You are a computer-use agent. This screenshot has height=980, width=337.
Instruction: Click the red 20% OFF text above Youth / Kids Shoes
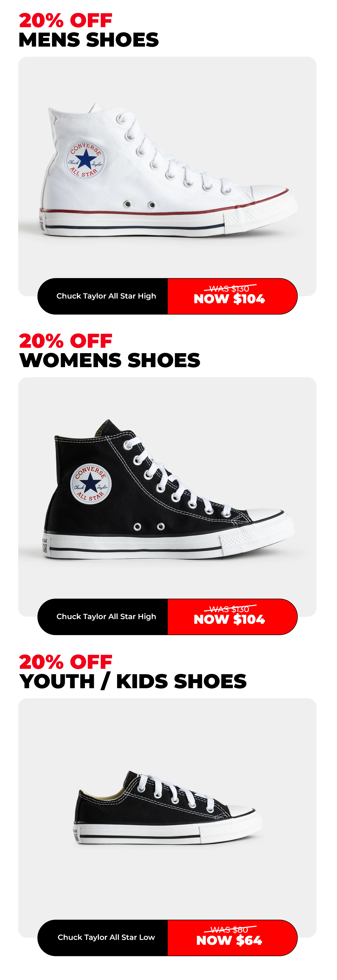point(66,662)
